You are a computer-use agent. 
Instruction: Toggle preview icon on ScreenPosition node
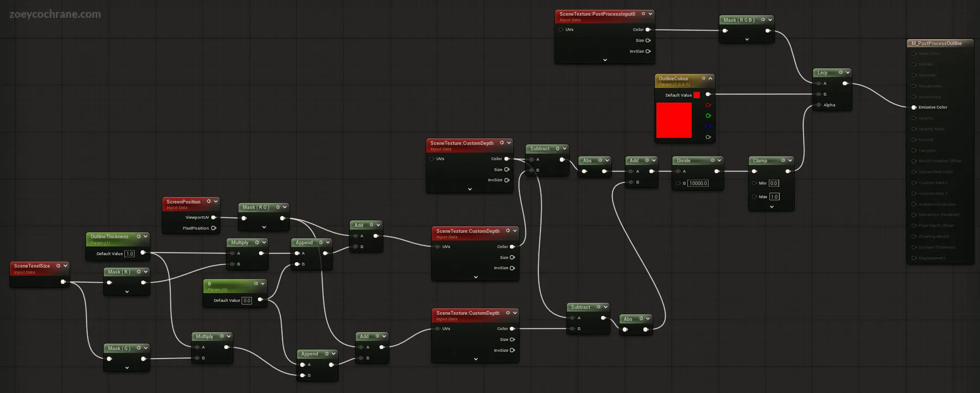pos(208,201)
